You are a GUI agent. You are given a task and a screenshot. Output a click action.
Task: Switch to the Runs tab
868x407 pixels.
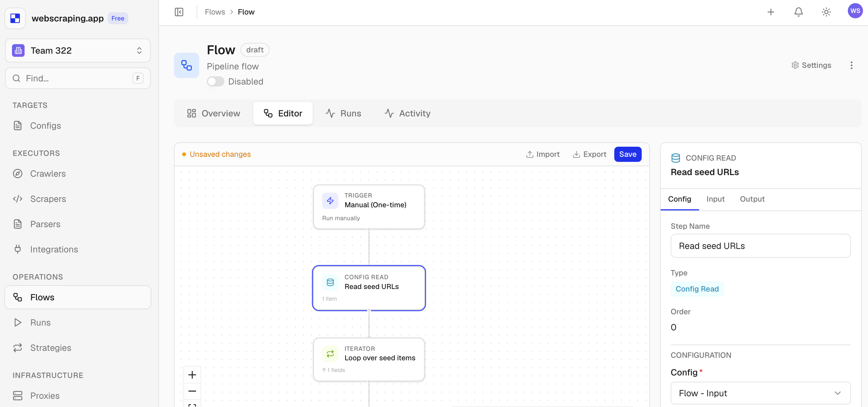click(343, 113)
